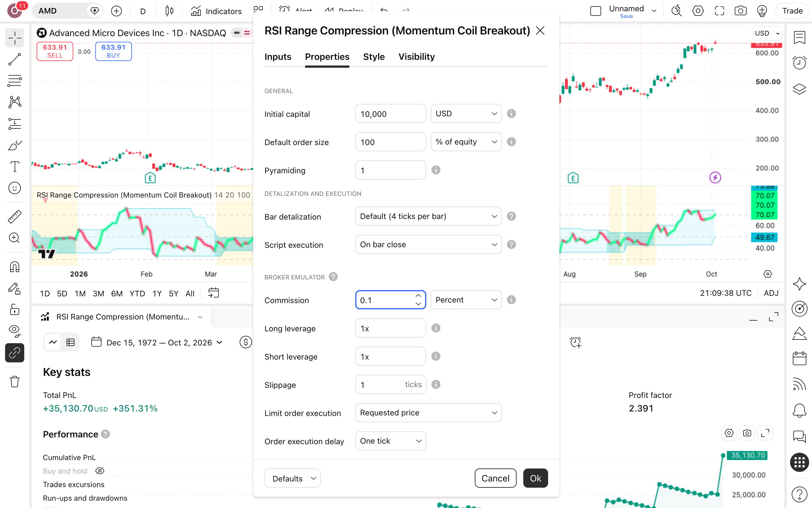Select the trend line drawing tool
The height and width of the screenshot is (508, 812).
[15, 60]
